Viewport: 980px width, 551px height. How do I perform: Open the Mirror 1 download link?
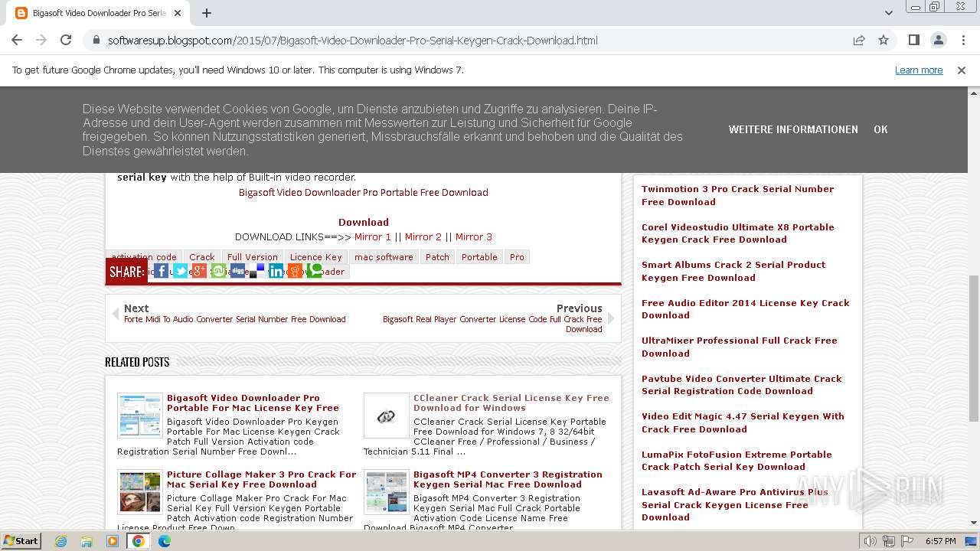373,237
